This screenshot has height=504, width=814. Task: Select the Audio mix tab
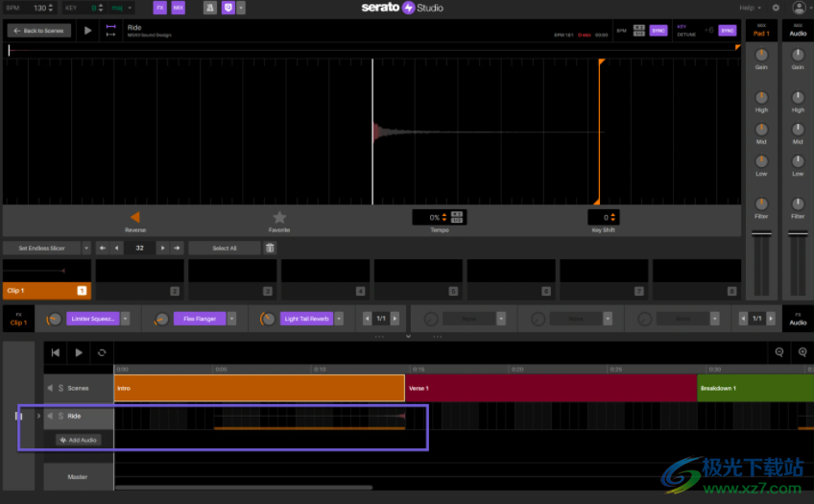click(798, 31)
